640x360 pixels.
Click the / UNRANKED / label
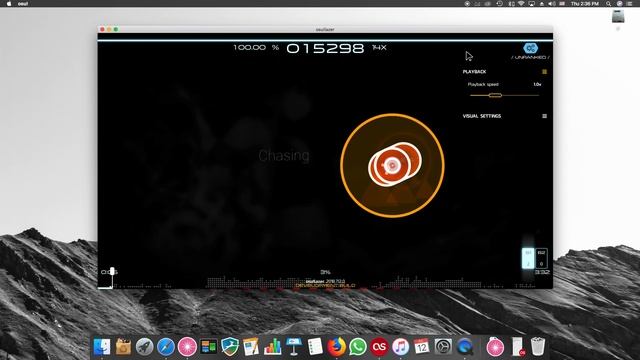click(530, 58)
